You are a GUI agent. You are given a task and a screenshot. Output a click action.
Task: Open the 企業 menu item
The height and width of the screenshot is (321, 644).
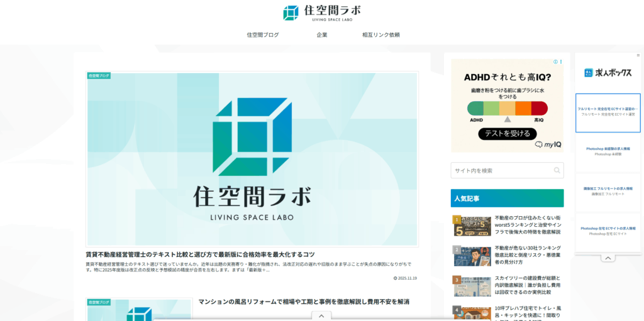(x=322, y=35)
